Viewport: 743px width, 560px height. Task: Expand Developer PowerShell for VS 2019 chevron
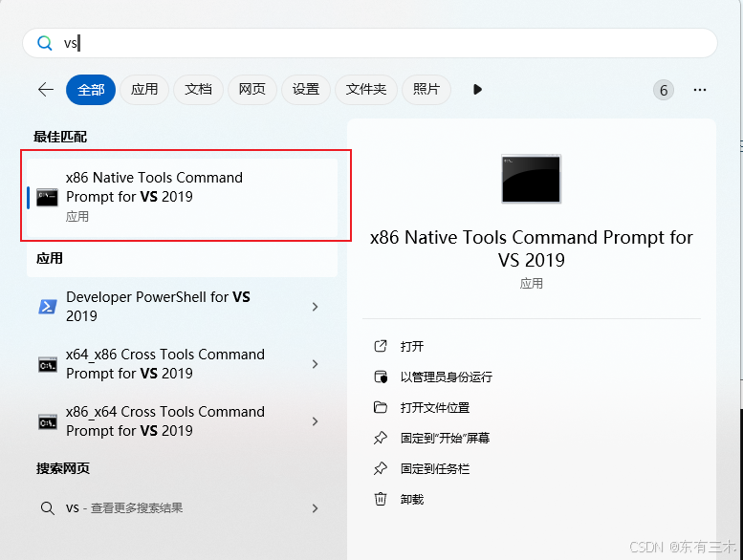point(316,307)
